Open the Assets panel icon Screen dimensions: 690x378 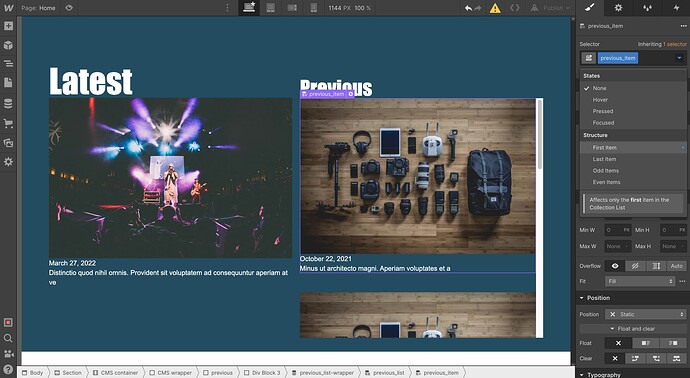coord(8,143)
